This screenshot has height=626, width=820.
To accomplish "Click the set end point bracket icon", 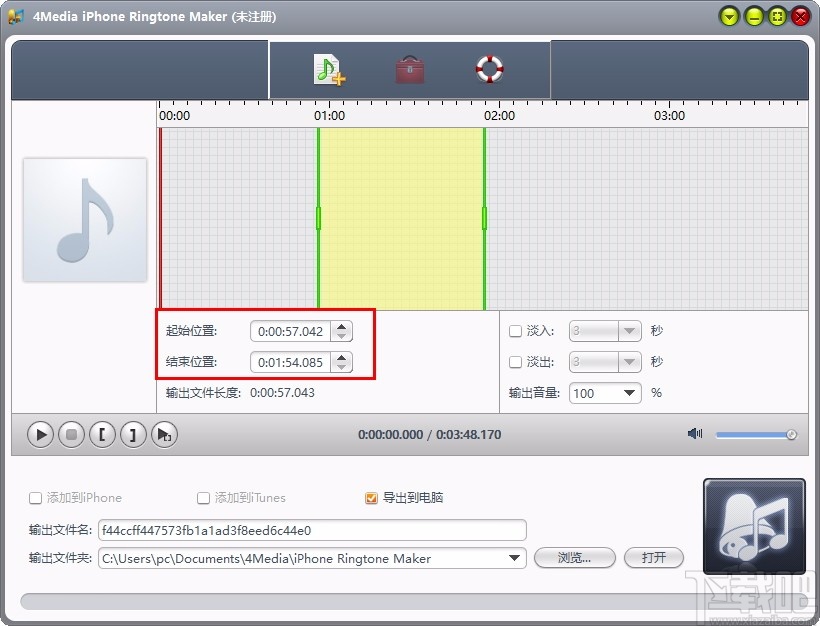I will [x=133, y=434].
